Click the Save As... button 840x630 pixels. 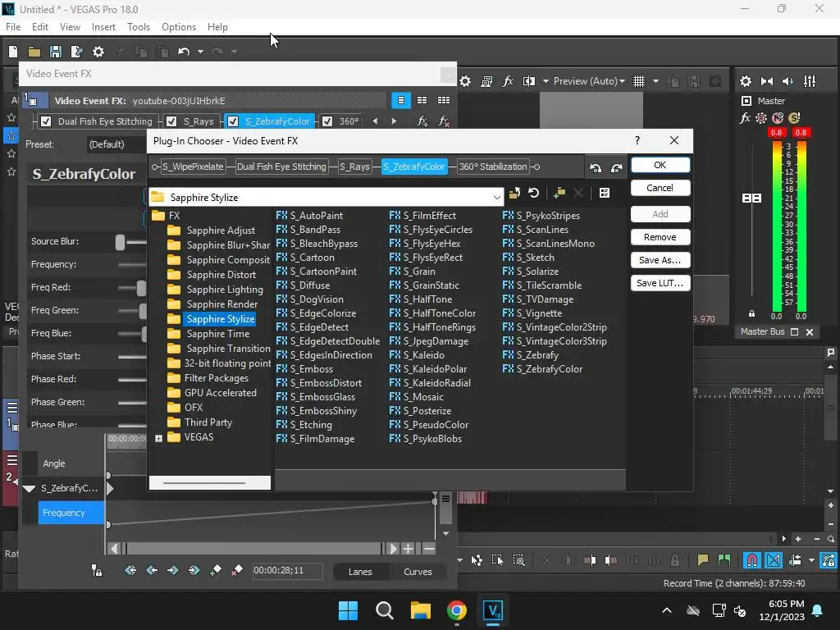coord(660,260)
